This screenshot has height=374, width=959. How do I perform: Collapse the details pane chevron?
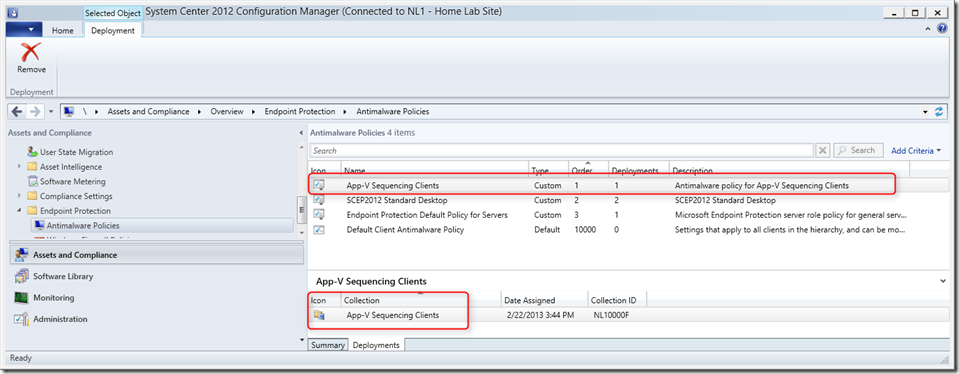pos(942,280)
